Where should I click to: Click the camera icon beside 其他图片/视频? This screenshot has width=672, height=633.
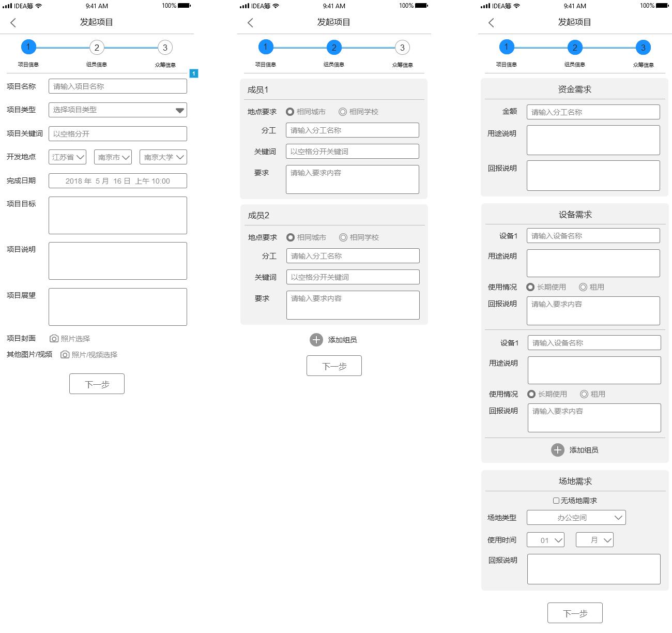coord(65,355)
